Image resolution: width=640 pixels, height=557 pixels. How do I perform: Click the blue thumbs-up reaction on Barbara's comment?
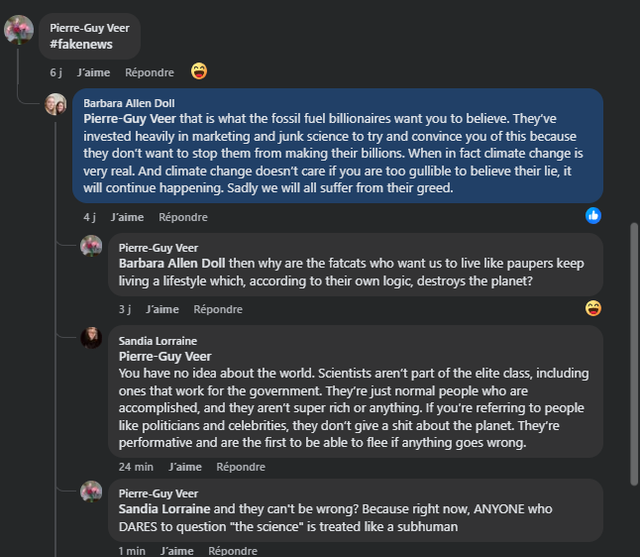coord(593,215)
